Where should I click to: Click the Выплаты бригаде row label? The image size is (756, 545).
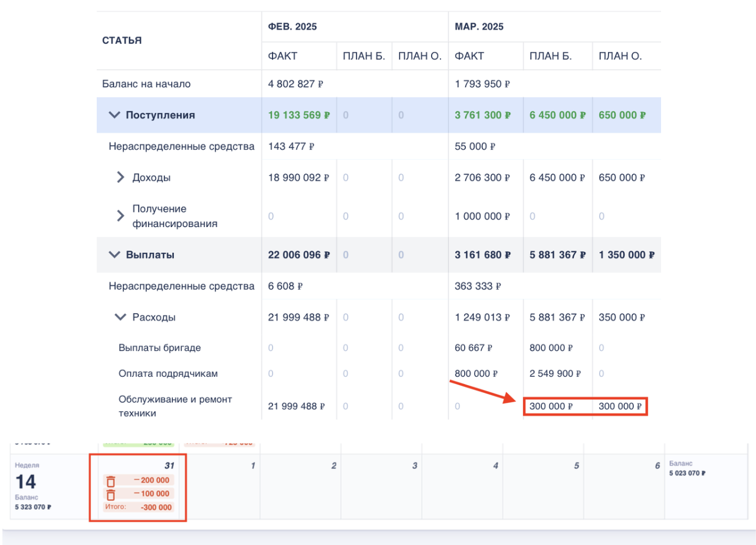tap(159, 348)
